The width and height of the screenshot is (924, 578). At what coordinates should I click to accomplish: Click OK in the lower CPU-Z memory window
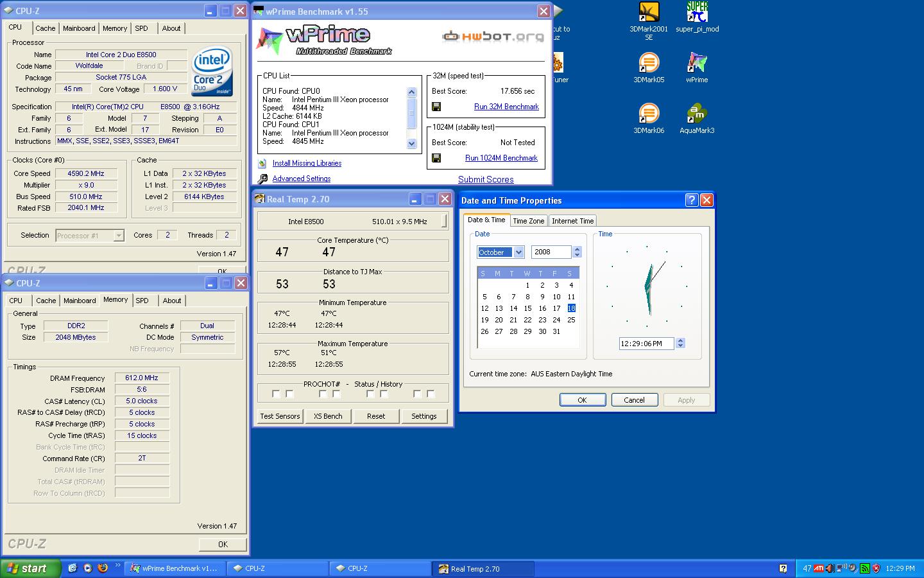(223, 545)
